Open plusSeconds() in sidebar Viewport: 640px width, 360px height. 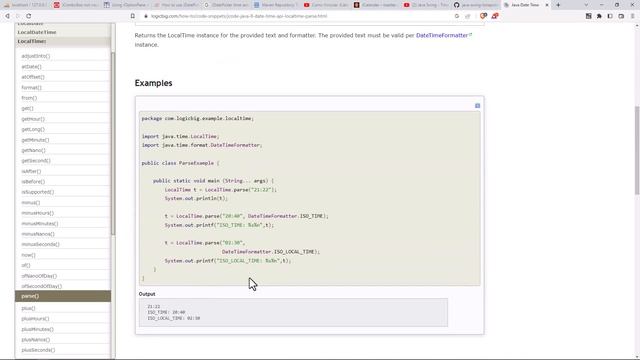click(38, 350)
